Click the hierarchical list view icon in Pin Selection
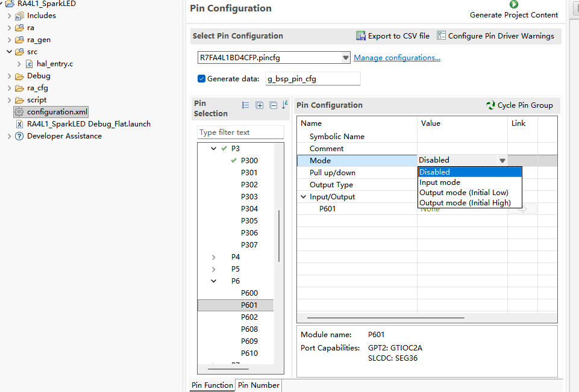The image size is (579, 392). 246,105
